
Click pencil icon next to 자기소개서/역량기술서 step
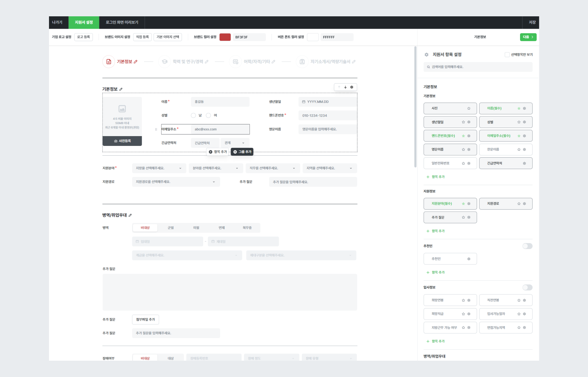click(353, 62)
